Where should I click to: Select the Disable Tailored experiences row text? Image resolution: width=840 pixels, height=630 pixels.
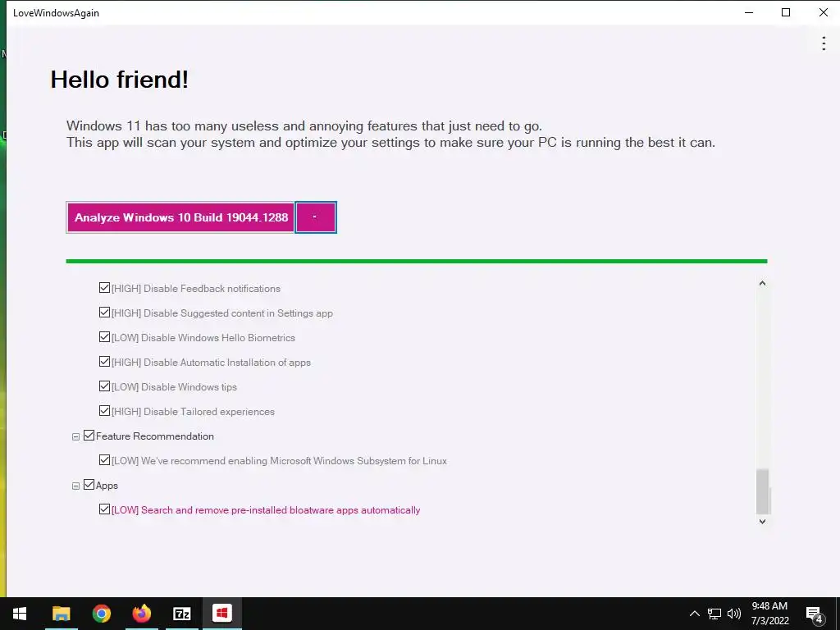point(193,412)
